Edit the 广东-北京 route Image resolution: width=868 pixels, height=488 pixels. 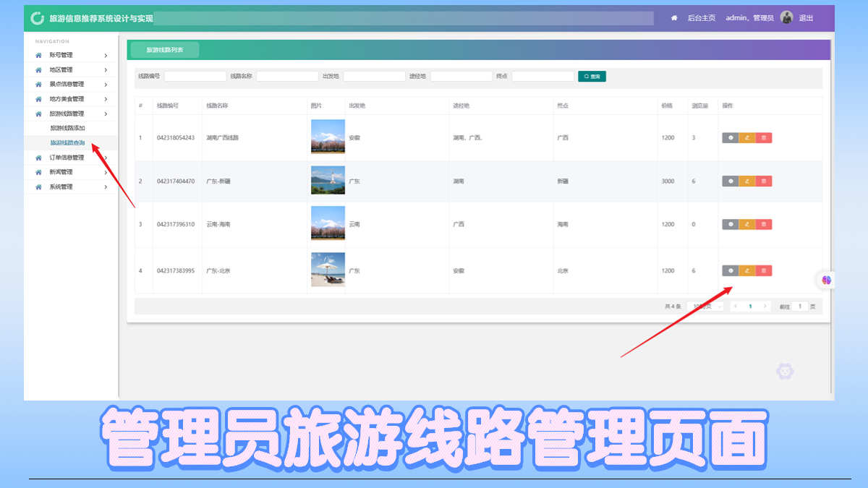tap(747, 271)
